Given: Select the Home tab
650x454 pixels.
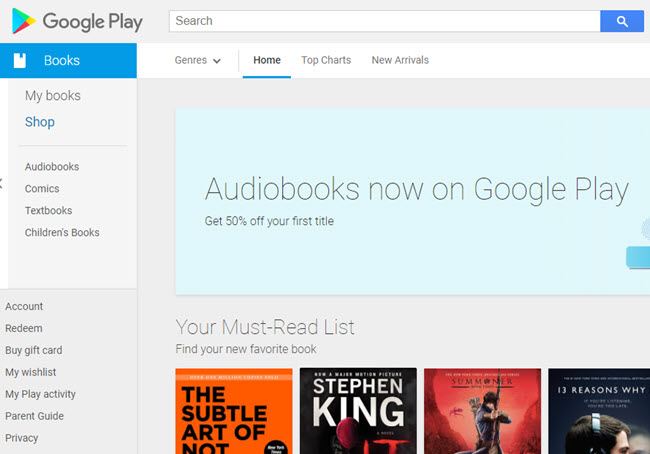Looking at the screenshot, I should pyautogui.click(x=267, y=60).
